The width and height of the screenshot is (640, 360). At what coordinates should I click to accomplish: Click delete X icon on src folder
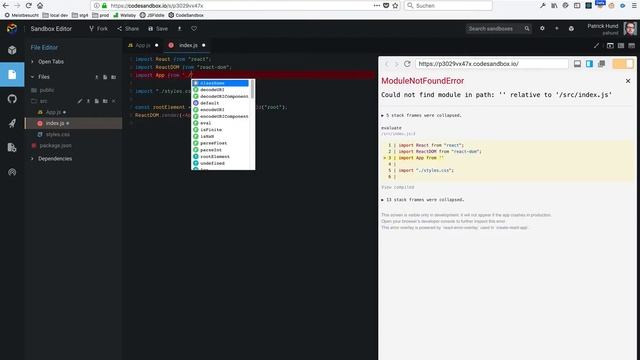pyautogui.click(x=114, y=101)
